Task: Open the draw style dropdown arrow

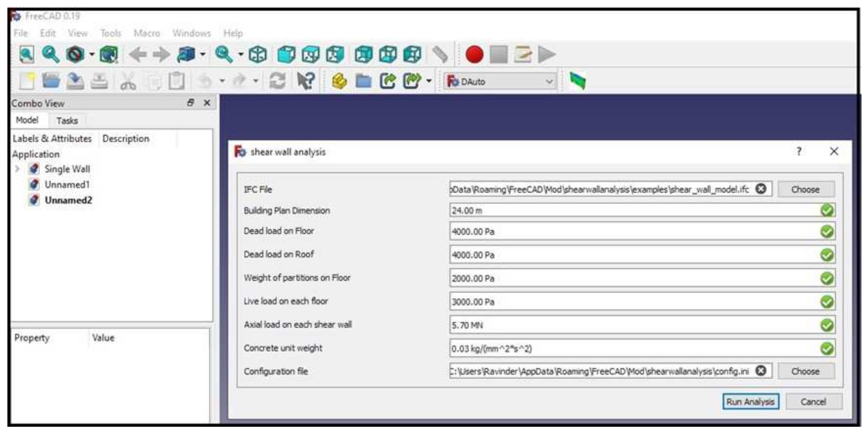Action: coord(92,54)
